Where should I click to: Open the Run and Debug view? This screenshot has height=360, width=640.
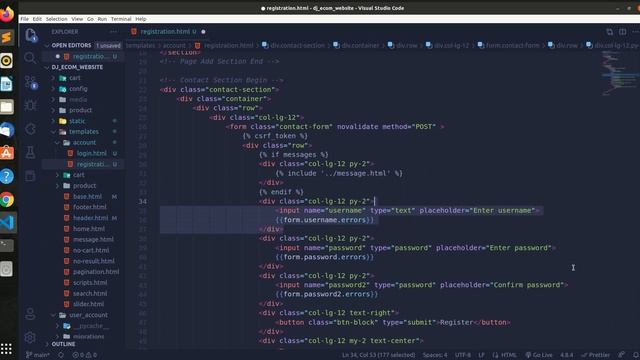coord(30,106)
